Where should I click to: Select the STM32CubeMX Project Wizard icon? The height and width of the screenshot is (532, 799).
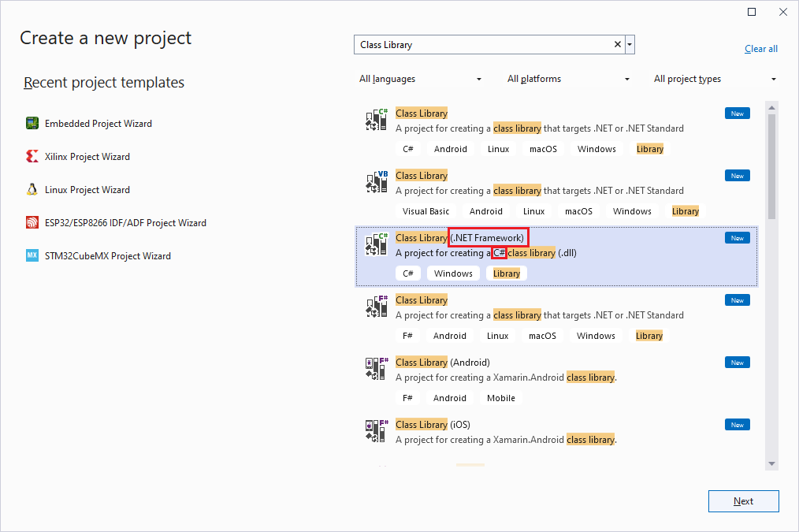pos(32,256)
